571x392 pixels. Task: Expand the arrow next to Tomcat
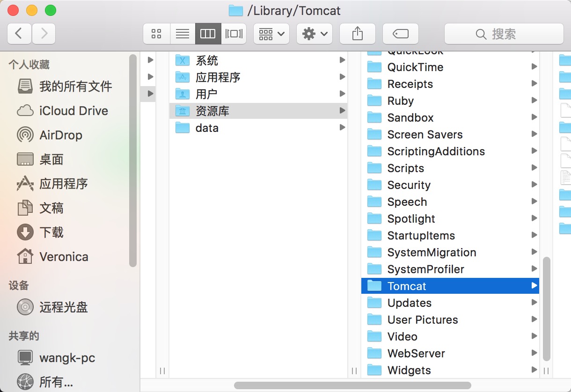tap(534, 285)
